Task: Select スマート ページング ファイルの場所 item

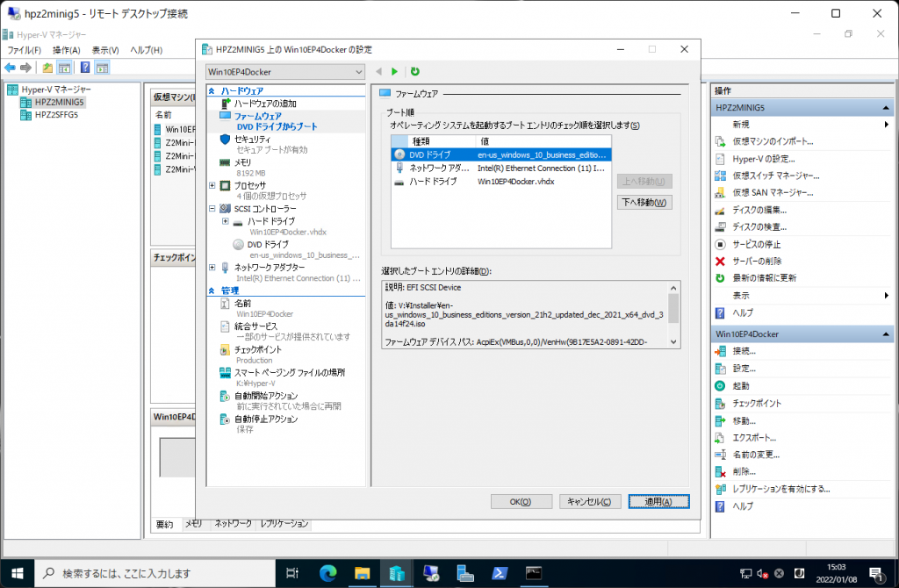Action: 289,372
